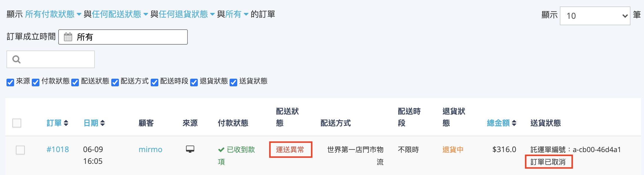
Task: Expand the 任何配送狀態 filter dropdown
Action: pos(120,14)
